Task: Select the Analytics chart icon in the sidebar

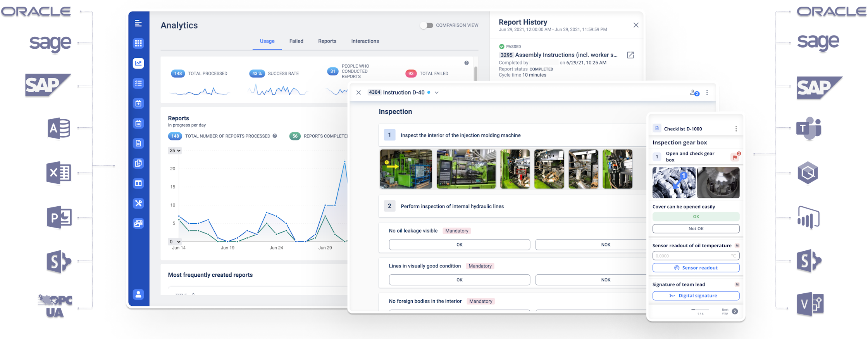Action: (x=138, y=63)
